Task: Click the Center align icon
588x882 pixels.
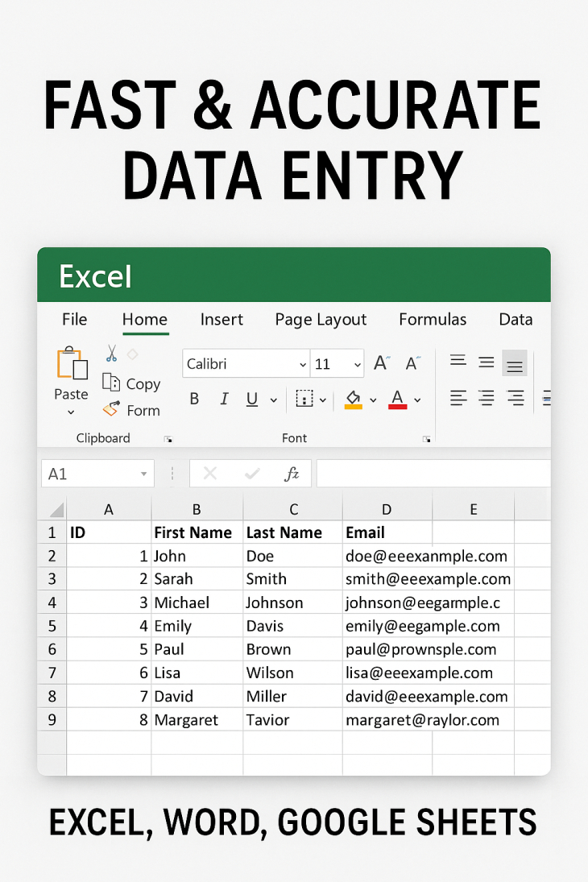Action: pos(487,398)
